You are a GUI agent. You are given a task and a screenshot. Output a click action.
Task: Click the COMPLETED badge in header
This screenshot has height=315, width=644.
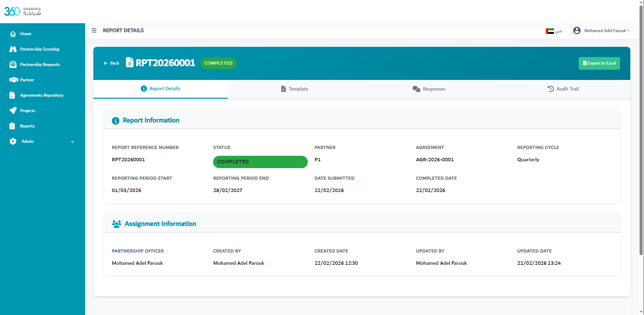click(x=218, y=63)
